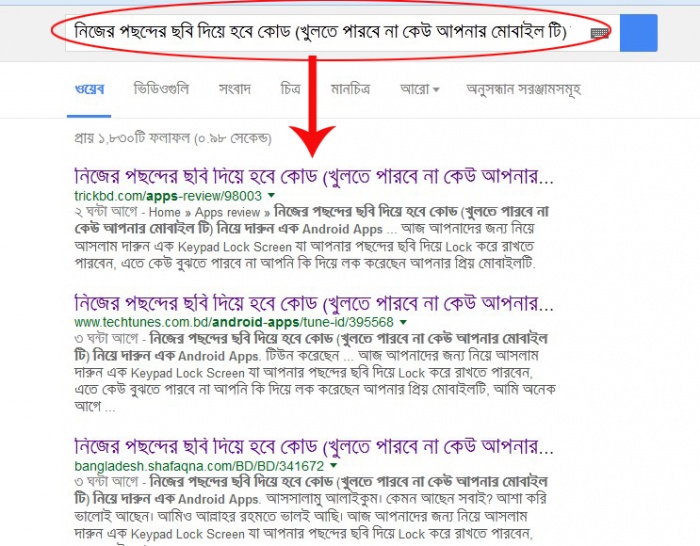
Task: Click the bangladesh.shafaqna.com/BD/BD/341672 URL
Action: click(199, 466)
